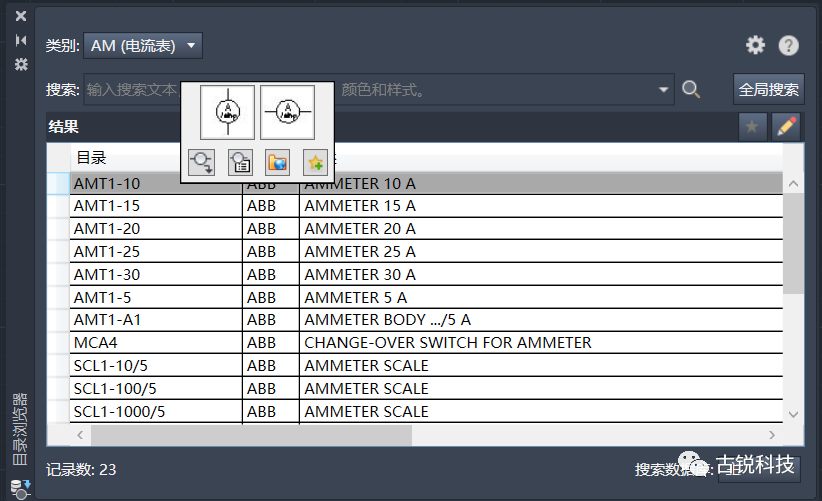
Task: Select catalog entry AMT1-15
Action: 107,206
